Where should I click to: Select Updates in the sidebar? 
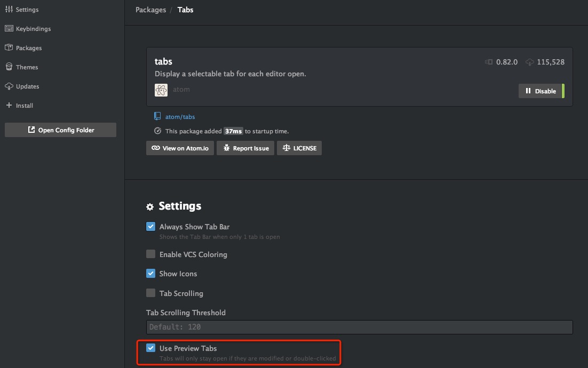pos(27,86)
